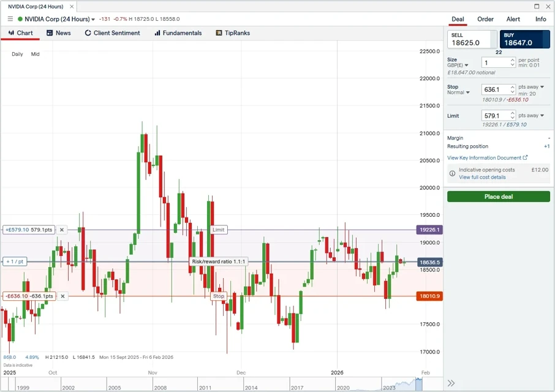Maximize the NVIDIA Corp window
This screenshot has height=392, width=555.
(x=537, y=6)
